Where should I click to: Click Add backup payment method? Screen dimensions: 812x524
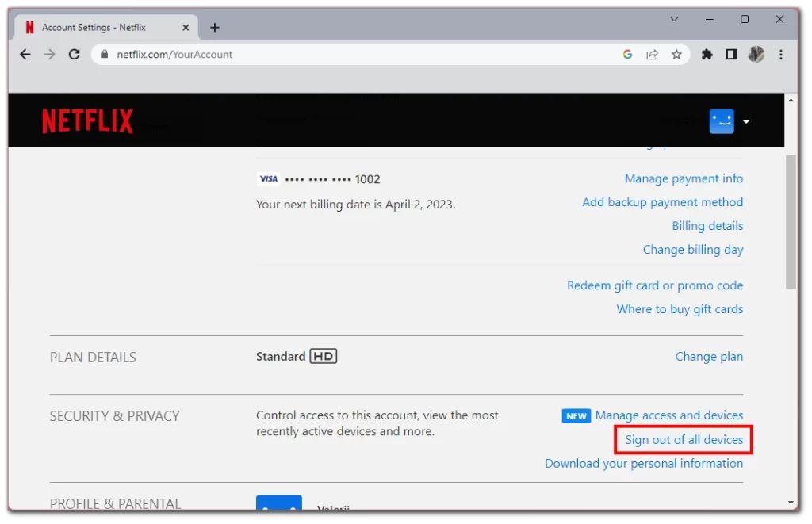click(662, 202)
